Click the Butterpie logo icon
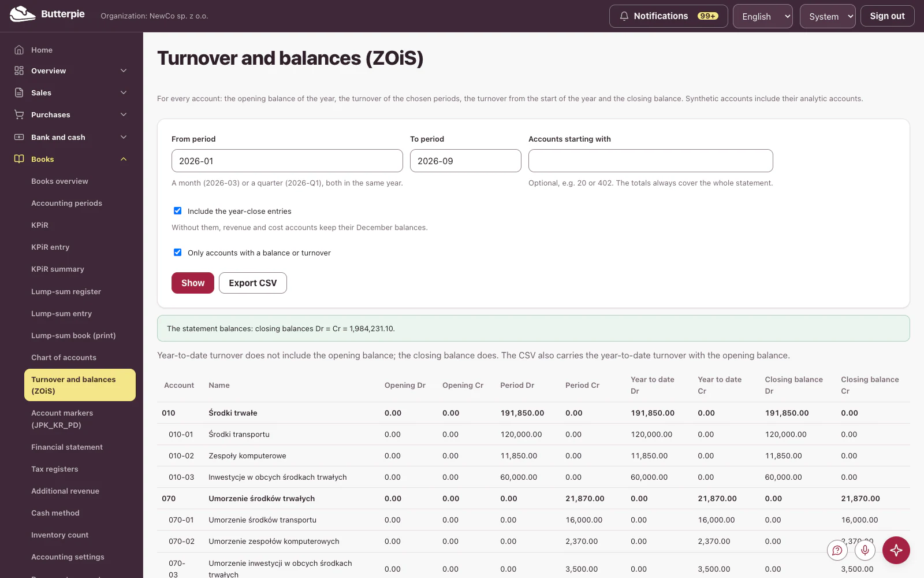The width and height of the screenshot is (924, 578). pyautogui.click(x=23, y=14)
